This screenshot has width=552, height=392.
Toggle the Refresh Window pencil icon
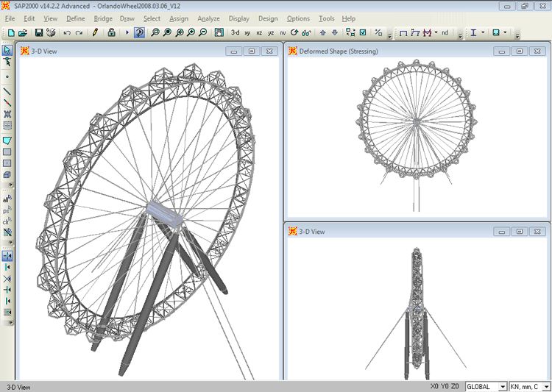[95, 33]
